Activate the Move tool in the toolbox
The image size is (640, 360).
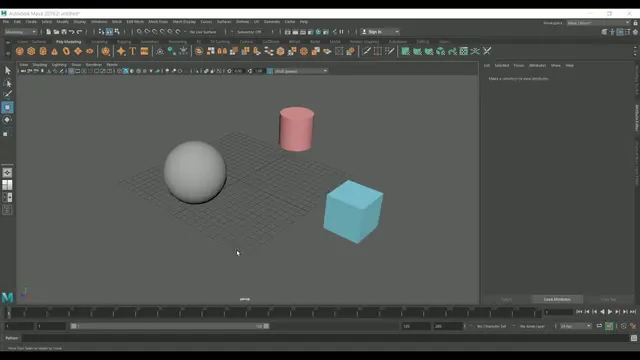(7, 107)
